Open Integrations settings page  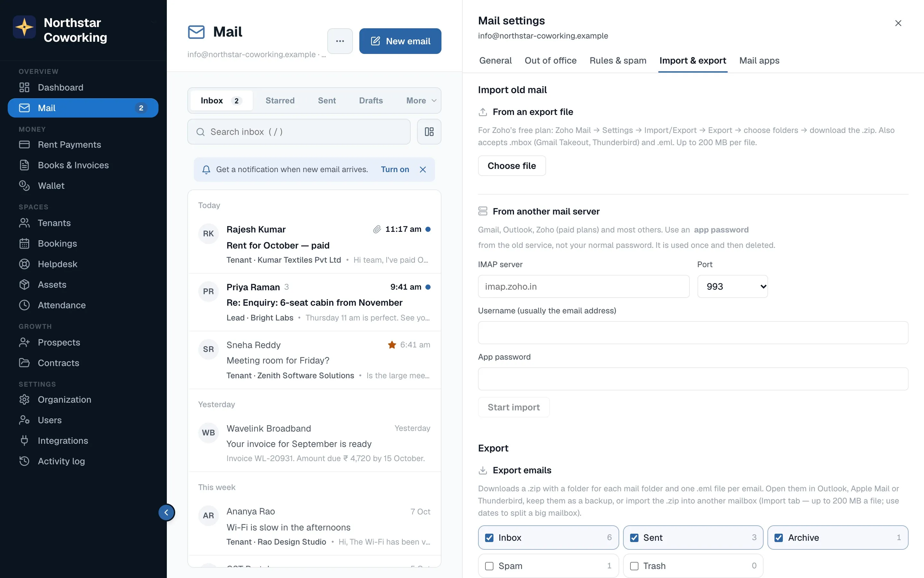pos(83,441)
